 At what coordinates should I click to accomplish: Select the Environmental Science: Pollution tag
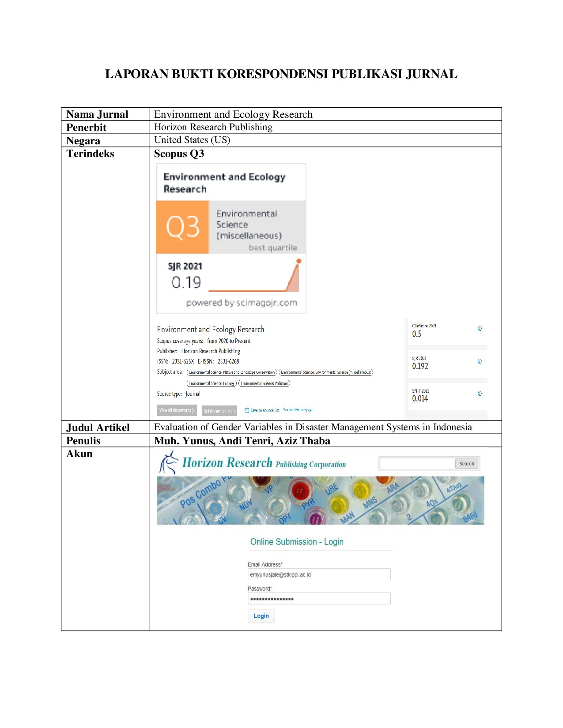[264, 383]
